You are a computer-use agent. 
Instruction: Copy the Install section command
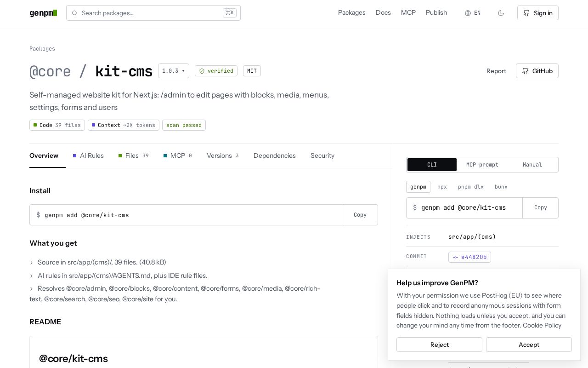click(360, 215)
